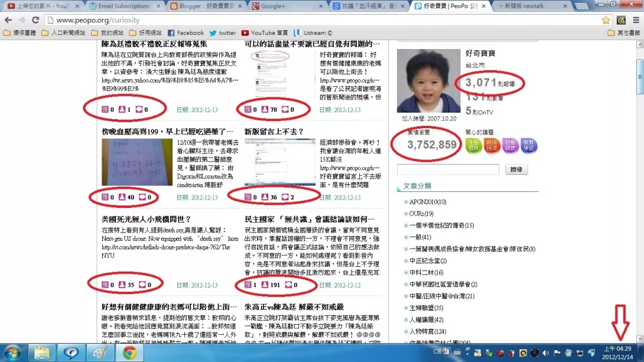Image resolution: width=644 pixels, height=362 pixels.
Task: Reload the page with the refresh icon
Action: coord(35,19)
